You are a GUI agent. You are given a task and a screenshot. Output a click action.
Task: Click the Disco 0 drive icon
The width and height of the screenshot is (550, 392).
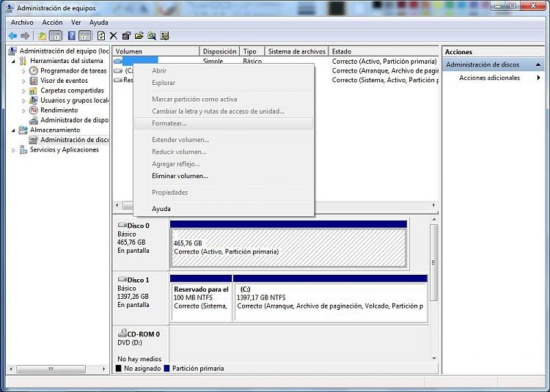(122, 225)
